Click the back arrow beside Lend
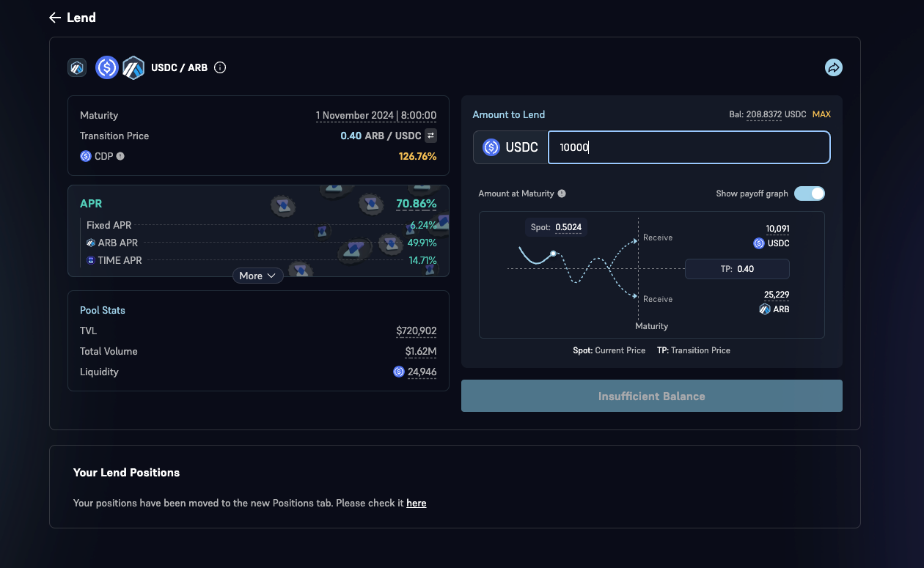Screen dimensions: 924x568 click(55, 18)
